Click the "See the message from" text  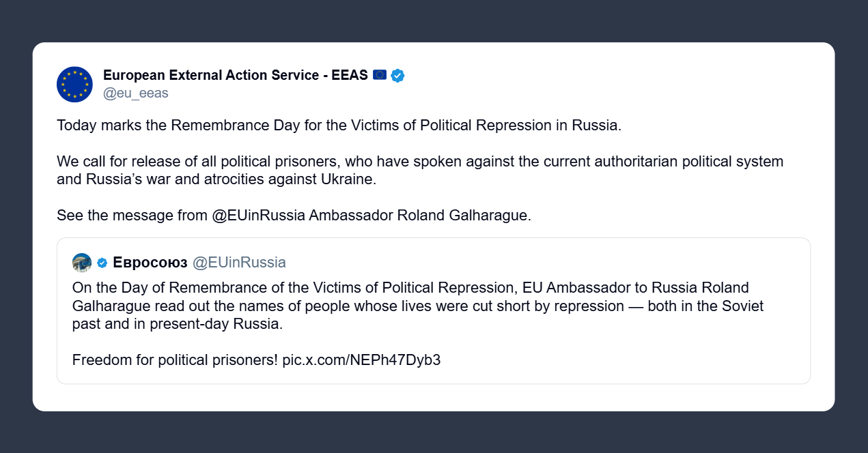point(132,215)
